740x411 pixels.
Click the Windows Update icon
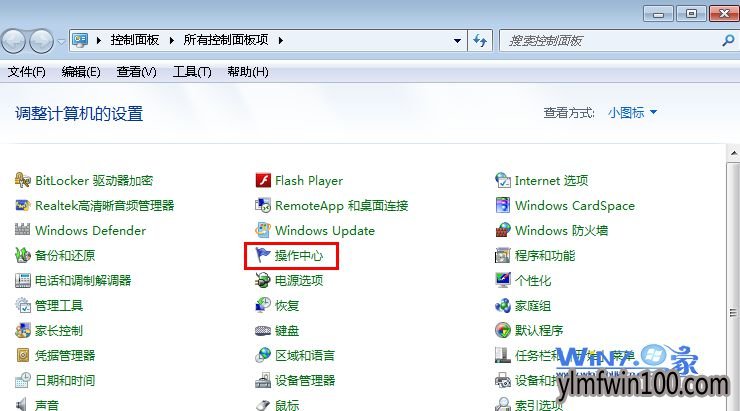[263, 231]
